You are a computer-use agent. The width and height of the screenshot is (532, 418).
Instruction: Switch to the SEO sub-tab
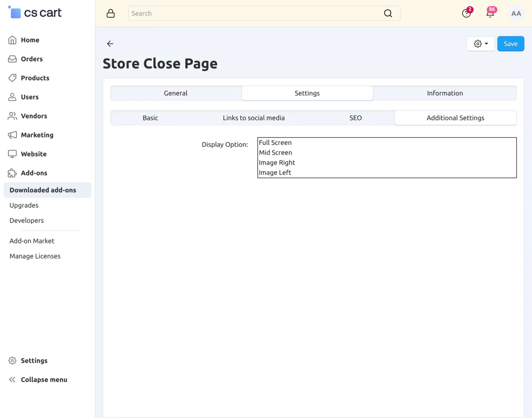click(x=356, y=118)
